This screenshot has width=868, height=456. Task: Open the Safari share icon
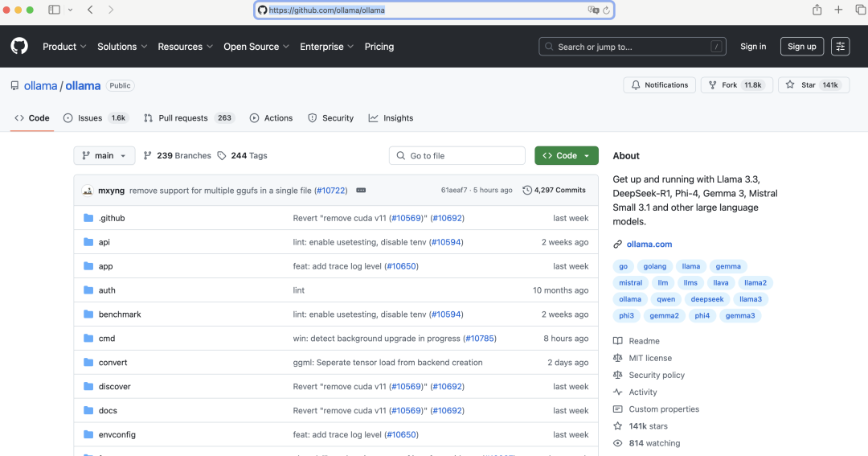pyautogui.click(x=817, y=10)
